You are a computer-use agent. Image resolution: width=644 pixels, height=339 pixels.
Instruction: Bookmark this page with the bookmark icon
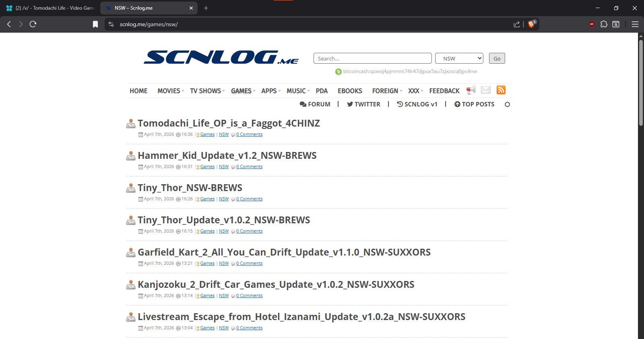pyautogui.click(x=95, y=24)
